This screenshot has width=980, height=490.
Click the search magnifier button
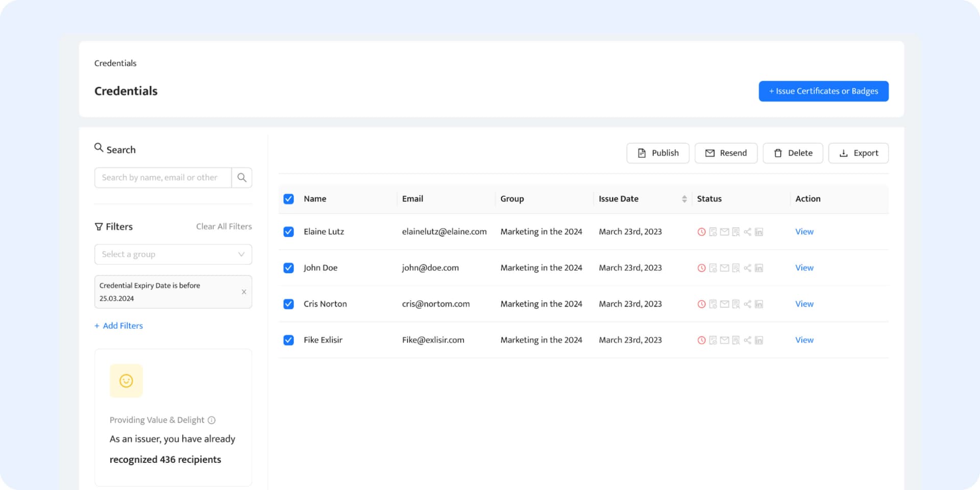pos(242,178)
